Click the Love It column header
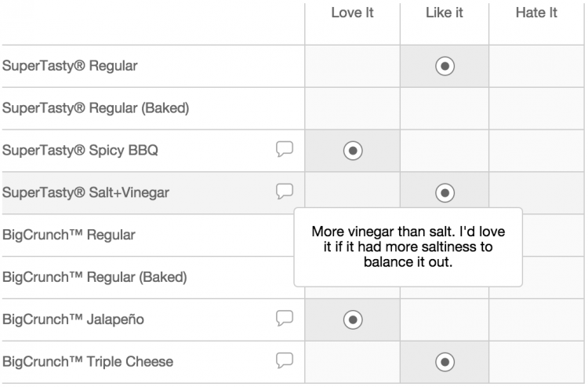This screenshot has width=588, height=387. click(353, 13)
